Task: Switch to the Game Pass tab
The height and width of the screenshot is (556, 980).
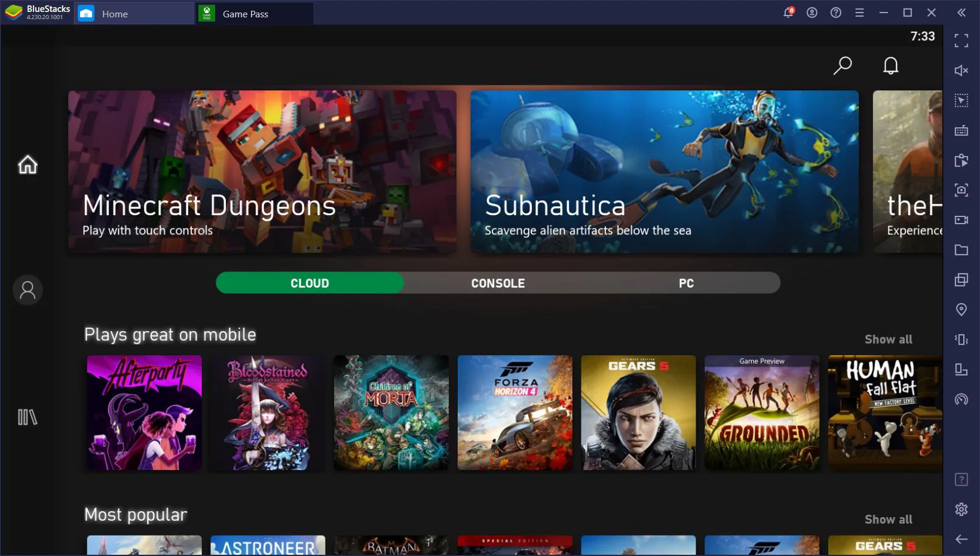Action: 255,13
